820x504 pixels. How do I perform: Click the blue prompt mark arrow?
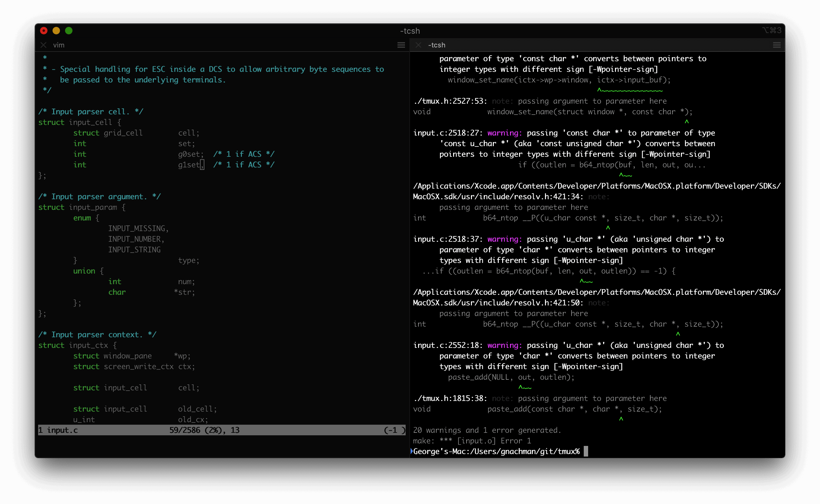point(412,451)
